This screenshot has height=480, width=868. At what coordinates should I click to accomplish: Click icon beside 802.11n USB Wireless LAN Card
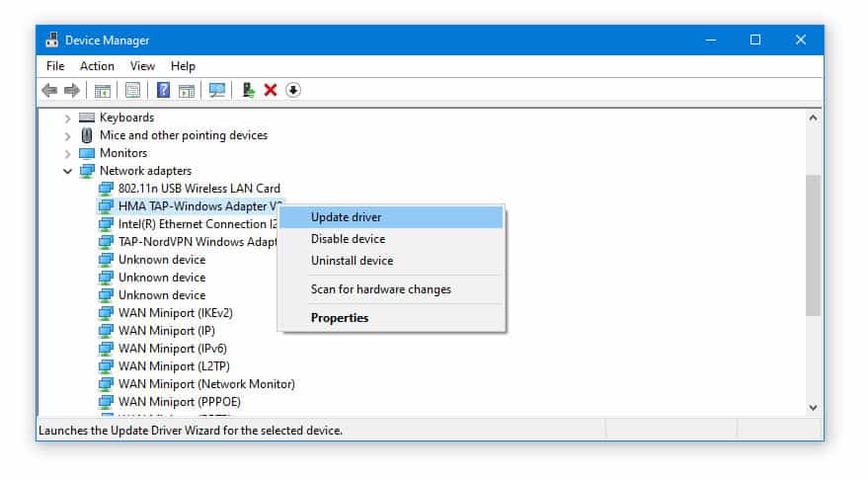(x=106, y=189)
